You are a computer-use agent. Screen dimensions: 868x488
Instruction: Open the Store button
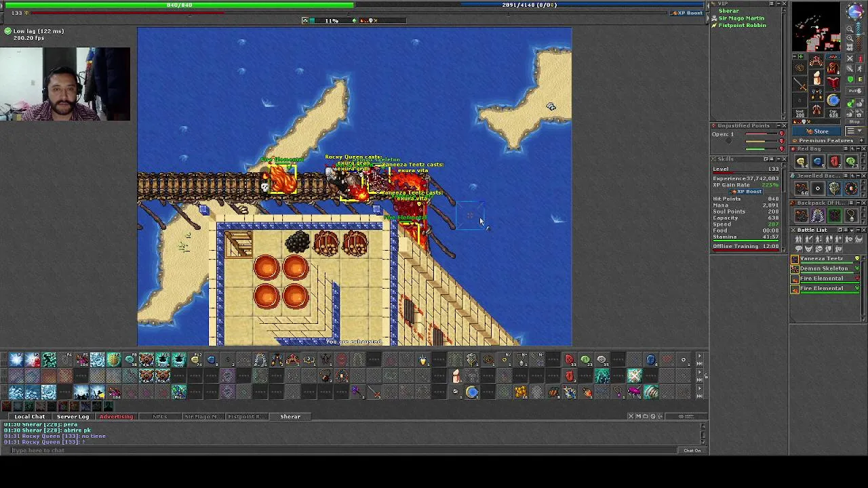tap(816, 131)
